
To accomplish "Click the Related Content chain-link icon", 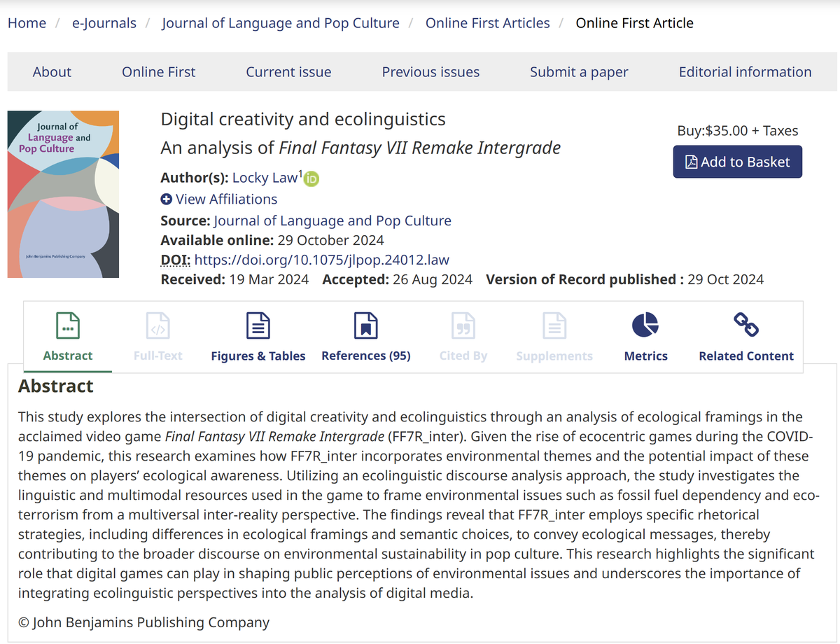I will [746, 324].
